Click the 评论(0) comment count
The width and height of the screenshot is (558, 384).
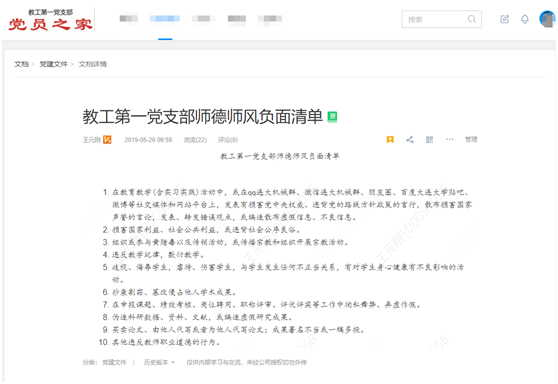coord(228,140)
